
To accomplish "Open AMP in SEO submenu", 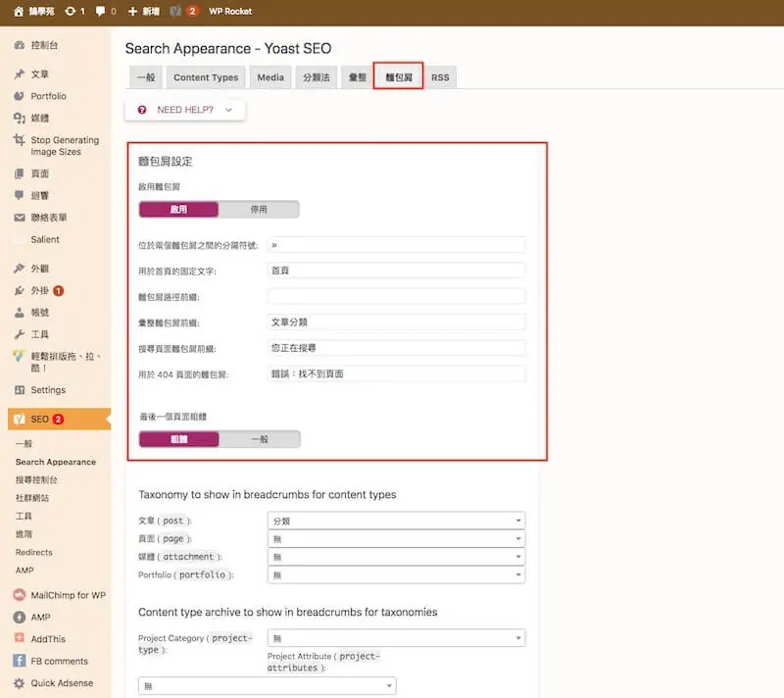I will (x=24, y=570).
